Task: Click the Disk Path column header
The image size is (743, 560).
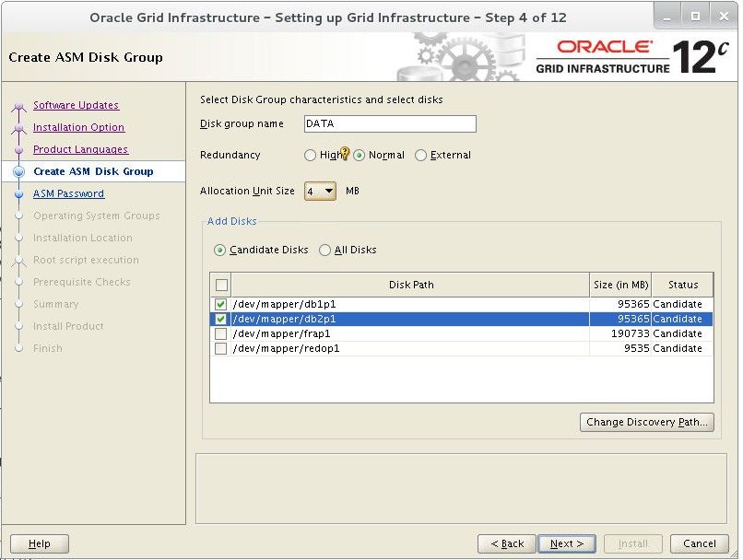Action: click(411, 285)
